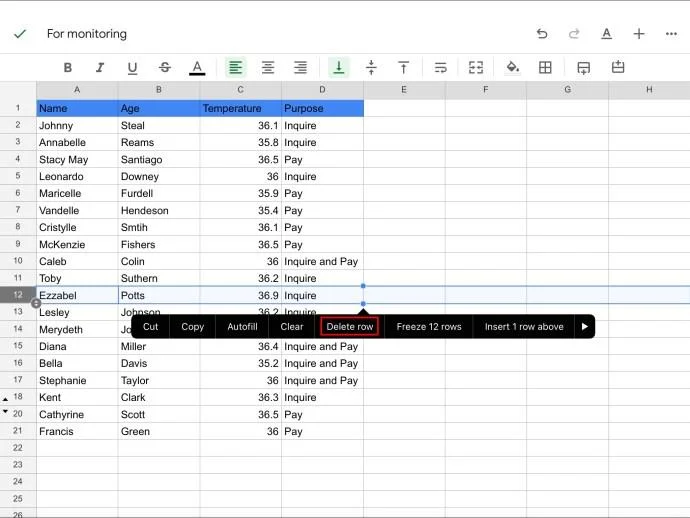Choose Freeze 12 rows option
The width and height of the screenshot is (690, 518).
coord(429,327)
